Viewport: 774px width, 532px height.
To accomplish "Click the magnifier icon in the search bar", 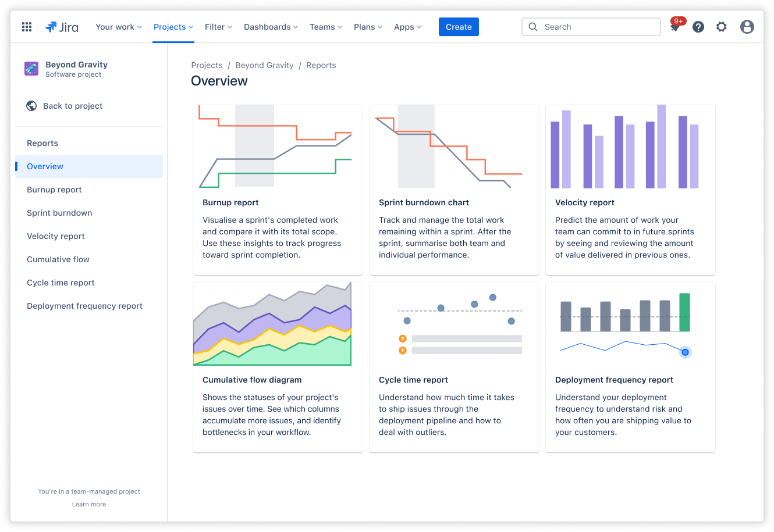I will (x=532, y=27).
